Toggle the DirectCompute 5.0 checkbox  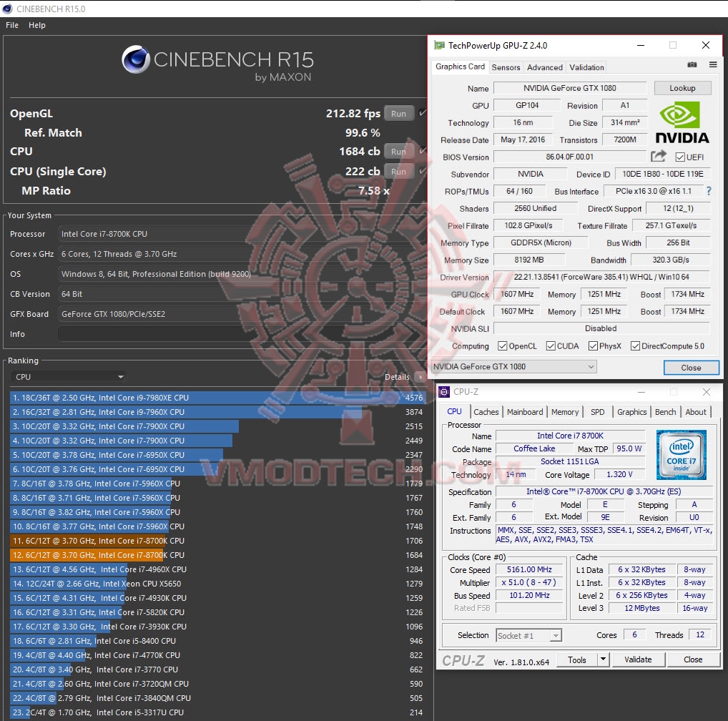click(635, 346)
